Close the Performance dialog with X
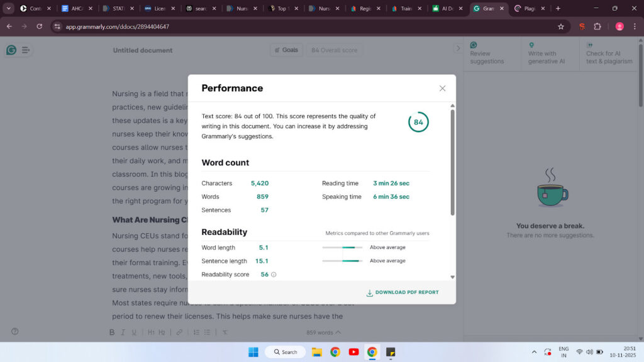The image size is (644, 362). click(x=442, y=89)
